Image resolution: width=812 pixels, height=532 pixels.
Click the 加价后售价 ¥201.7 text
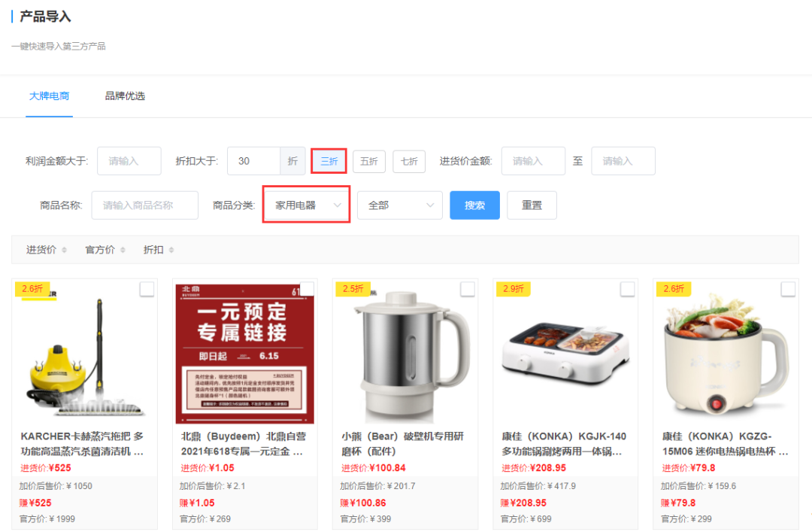click(378, 486)
